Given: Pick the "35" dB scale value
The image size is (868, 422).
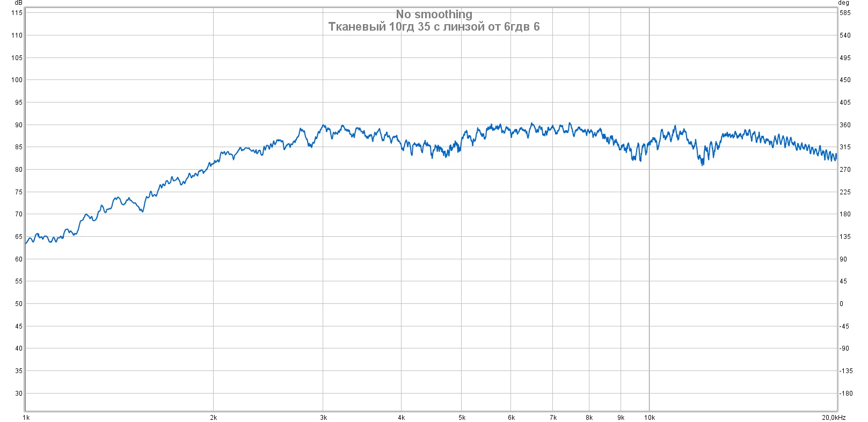Looking at the screenshot, I should tap(19, 371).
